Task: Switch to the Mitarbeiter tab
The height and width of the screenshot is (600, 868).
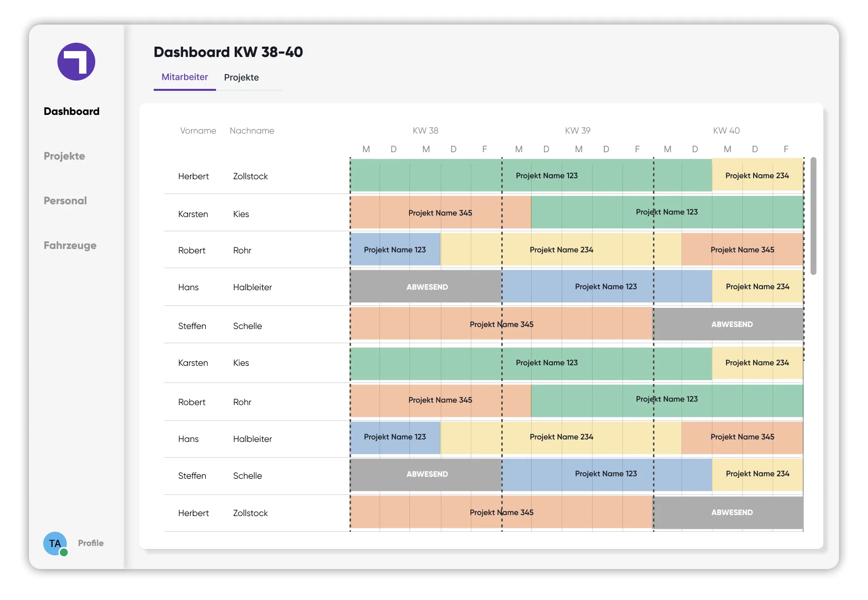Action: [185, 77]
